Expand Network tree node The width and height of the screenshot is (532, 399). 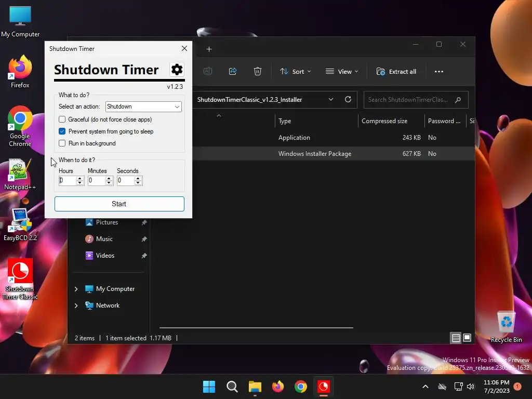76,305
